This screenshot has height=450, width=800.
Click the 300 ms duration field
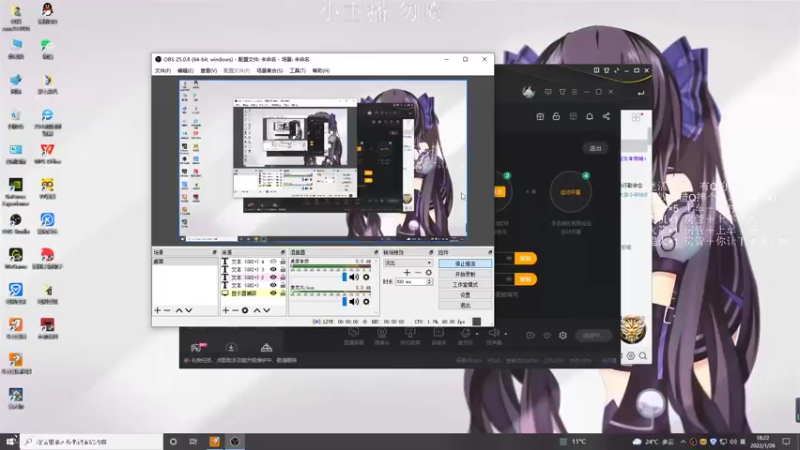411,282
